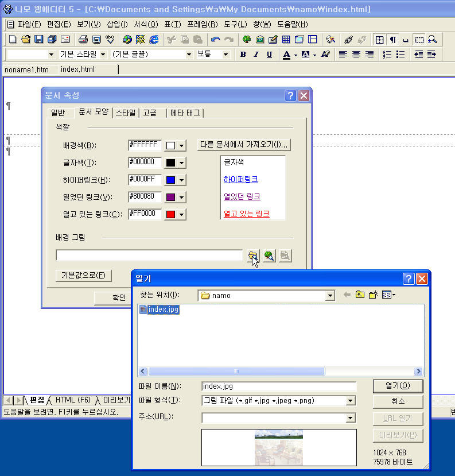Switch to noname1.htm document tab
Viewport: 455px width, 476px height.
pos(27,70)
